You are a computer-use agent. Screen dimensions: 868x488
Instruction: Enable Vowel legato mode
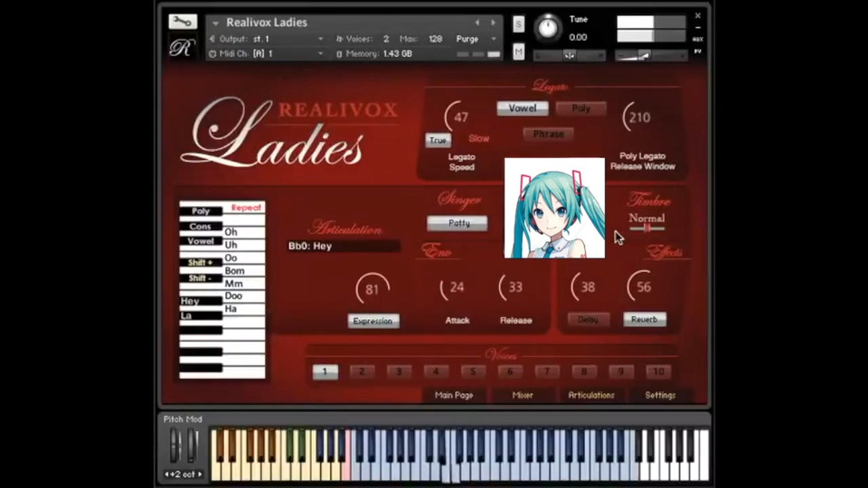(523, 108)
